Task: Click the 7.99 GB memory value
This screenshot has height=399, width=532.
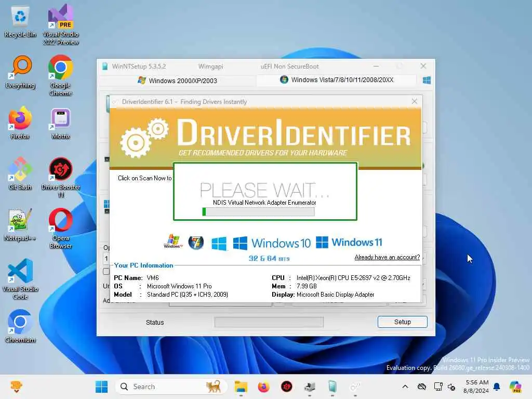Action: 307,286
